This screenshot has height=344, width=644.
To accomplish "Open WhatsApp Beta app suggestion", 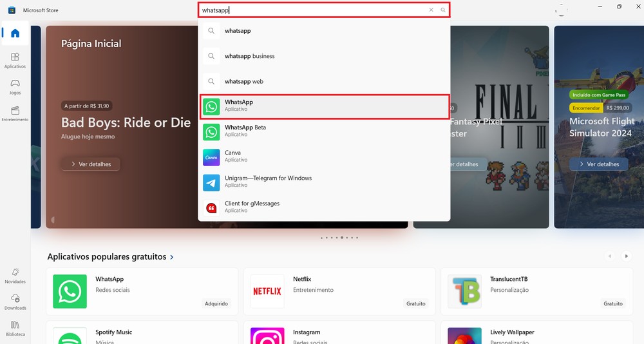I will pos(324,132).
